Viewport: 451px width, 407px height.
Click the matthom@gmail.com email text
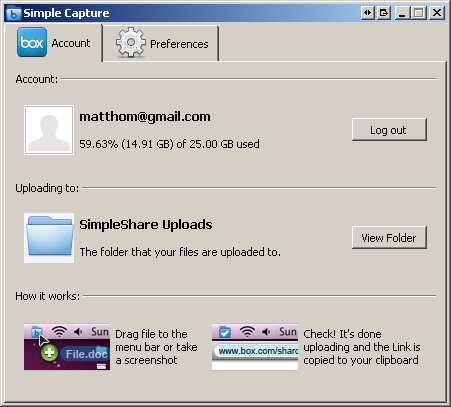click(145, 117)
